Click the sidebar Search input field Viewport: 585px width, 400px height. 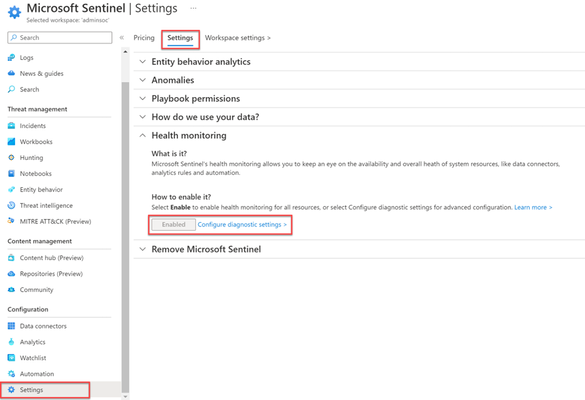click(60, 38)
